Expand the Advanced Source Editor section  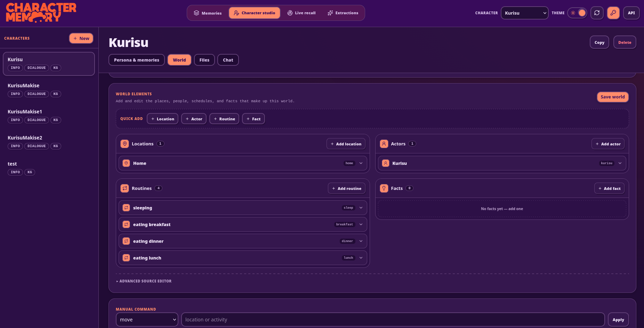144,281
